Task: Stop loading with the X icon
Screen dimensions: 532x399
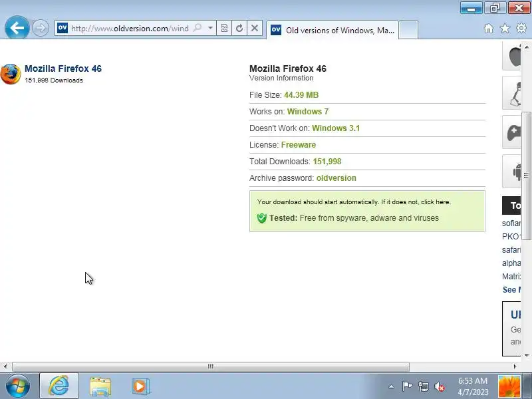Action: click(x=255, y=28)
